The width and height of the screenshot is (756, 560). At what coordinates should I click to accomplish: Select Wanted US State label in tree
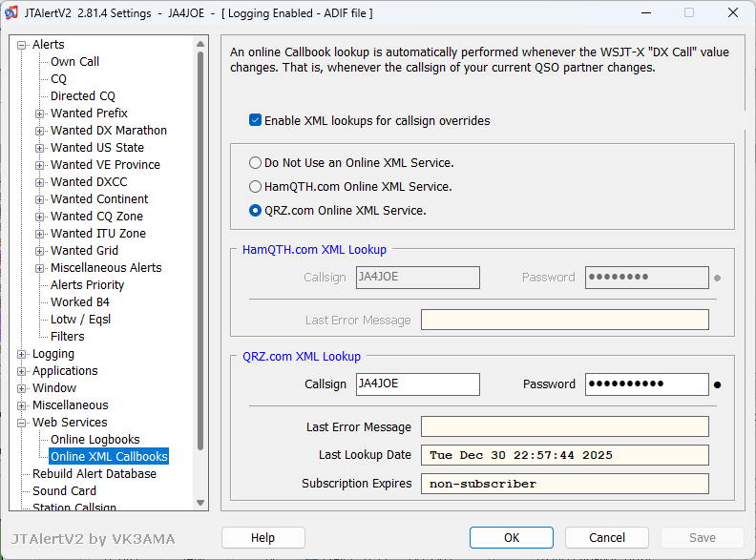(x=97, y=148)
